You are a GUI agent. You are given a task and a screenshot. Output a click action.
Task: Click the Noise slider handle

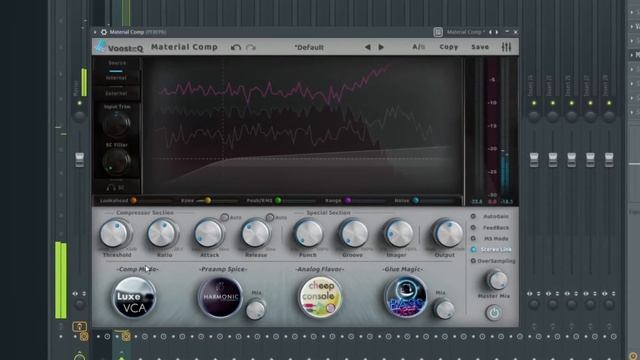click(416, 200)
